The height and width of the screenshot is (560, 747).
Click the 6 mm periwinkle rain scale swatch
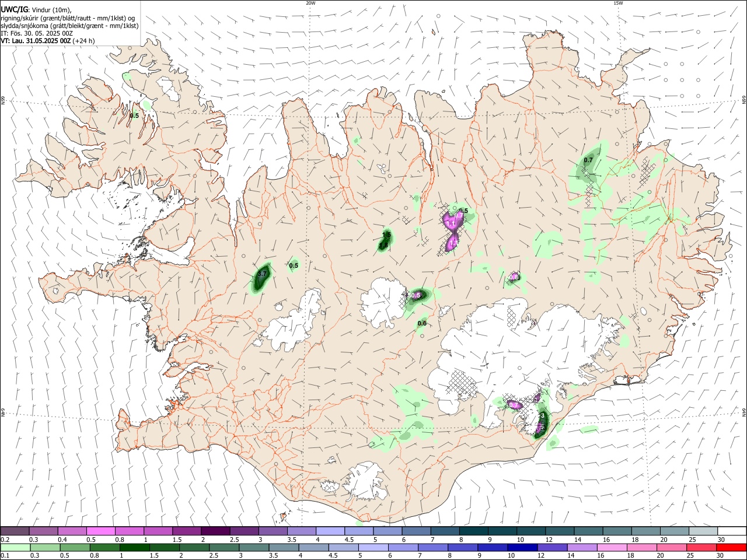click(x=402, y=547)
